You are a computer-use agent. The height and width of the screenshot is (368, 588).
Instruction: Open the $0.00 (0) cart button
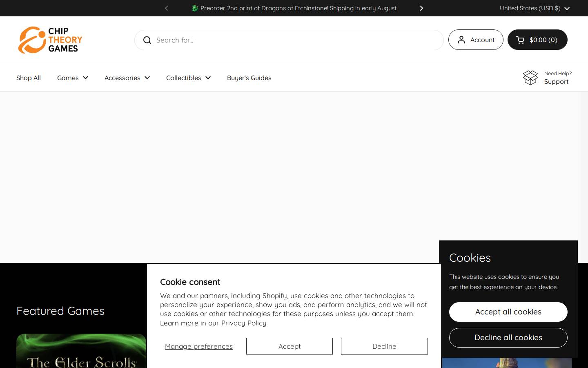pos(537,40)
